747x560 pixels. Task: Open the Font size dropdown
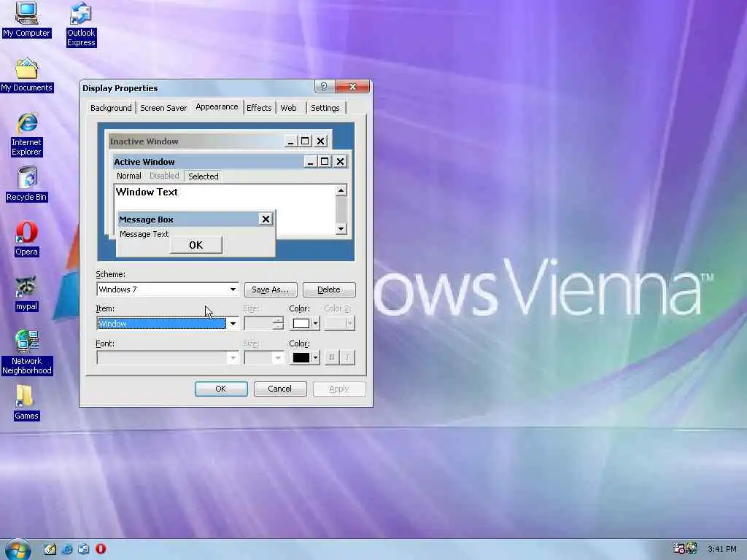click(278, 357)
